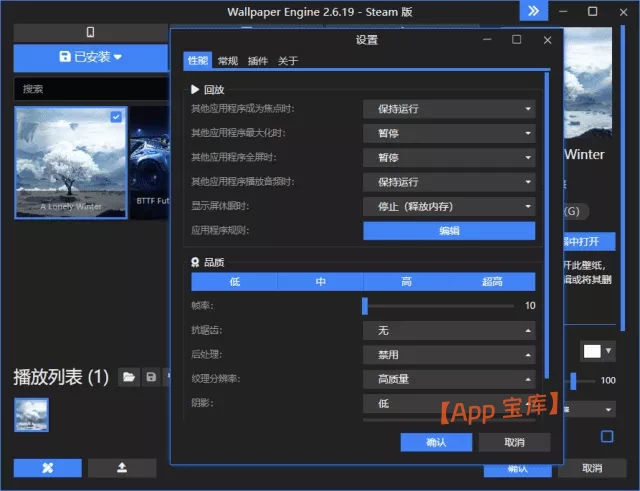This screenshot has width=640, height=491.
Task: Click the upload arrow icon button
Action: [122, 468]
